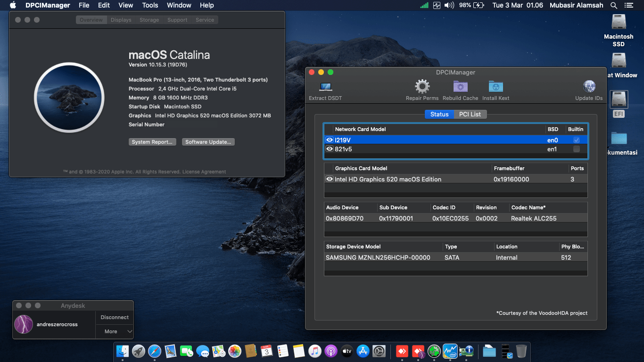Click the Realtek ALC255 codec name cell

[534, 218]
